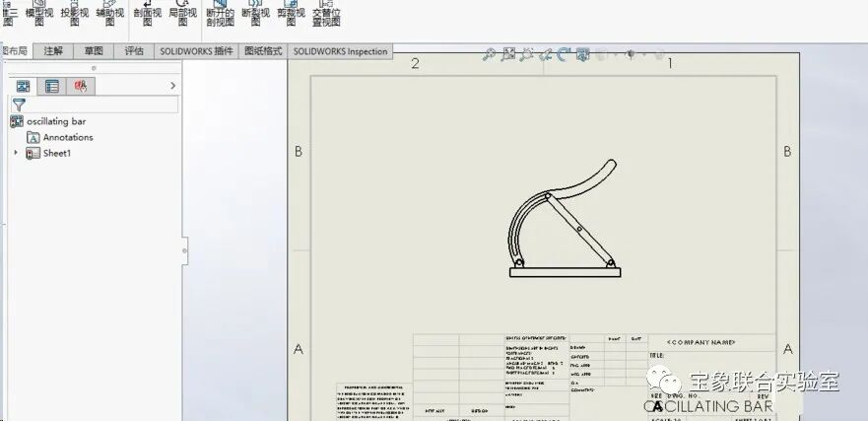Viewport: 868px width, 421px height.
Task: Select the Standard 3 View (标准三视图) tool
Action: point(9,13)
